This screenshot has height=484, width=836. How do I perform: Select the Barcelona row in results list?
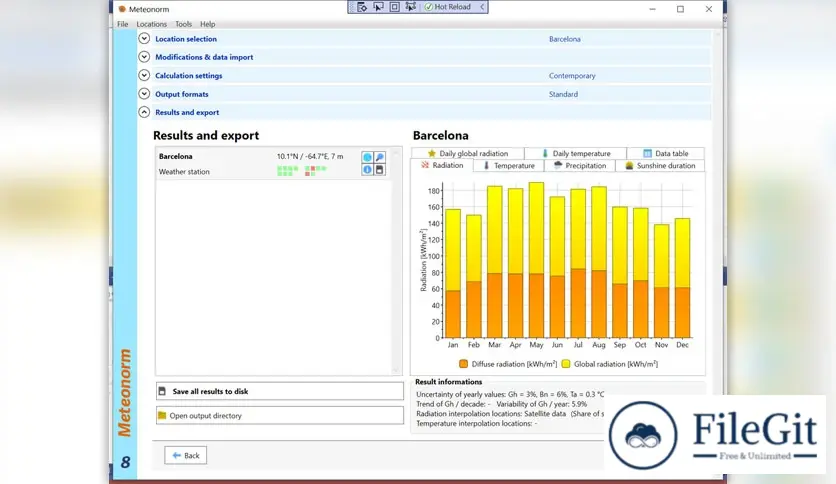[x=274, y=164]
